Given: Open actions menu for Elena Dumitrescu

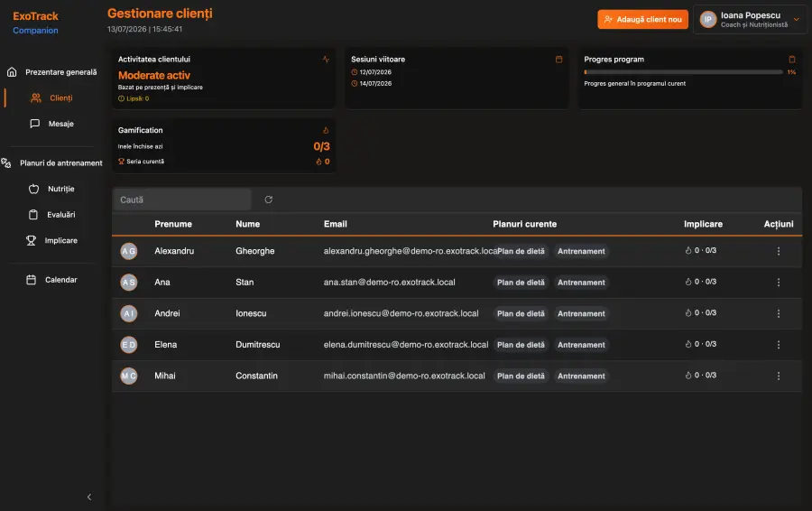Looking at the screenshot, I should tap(779, 345).
